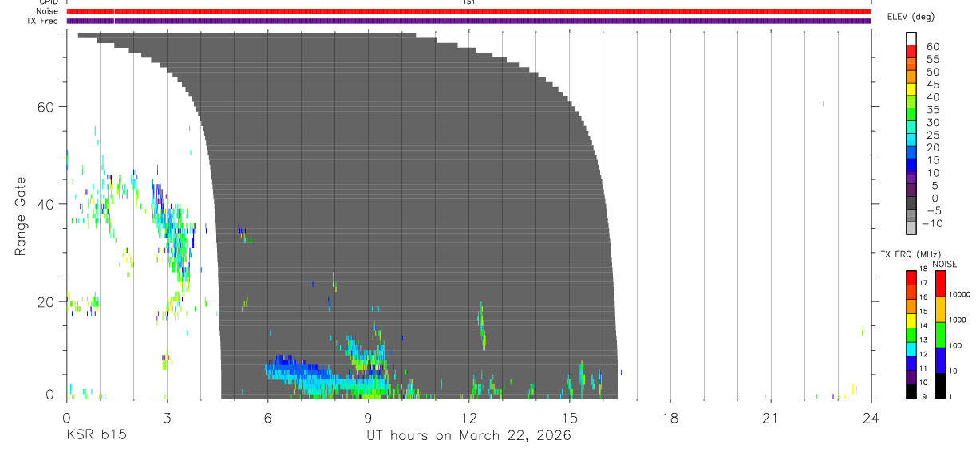The height and width of the screenshot is (452, 980).
Task: Pick the white top swatch of ELEV colorbar
Action: 911,38
